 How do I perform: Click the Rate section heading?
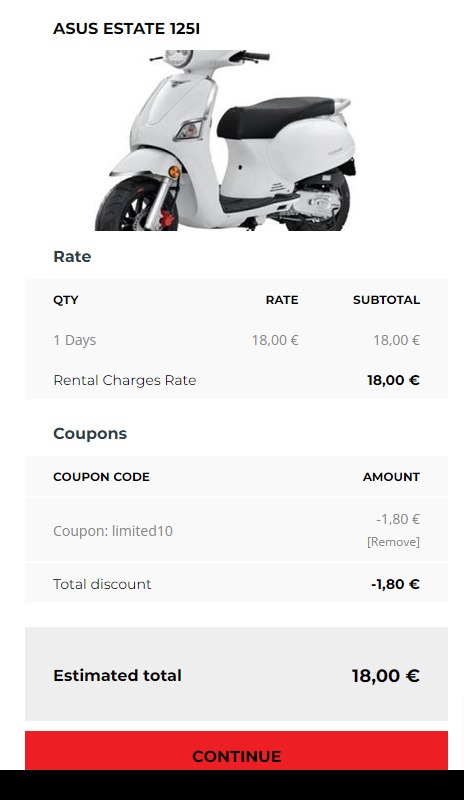(72, 256)
